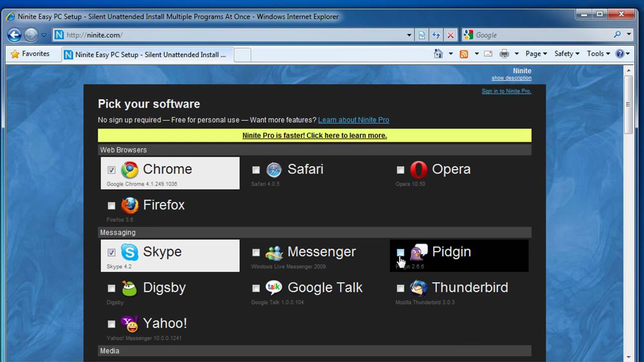The image size is (644, 362).
Task: Open the Favorites star button
Action: coord(30,54)
